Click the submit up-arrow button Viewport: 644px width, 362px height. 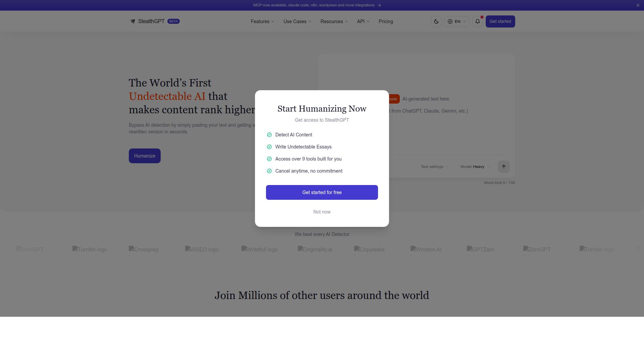[x=503, y=167]
